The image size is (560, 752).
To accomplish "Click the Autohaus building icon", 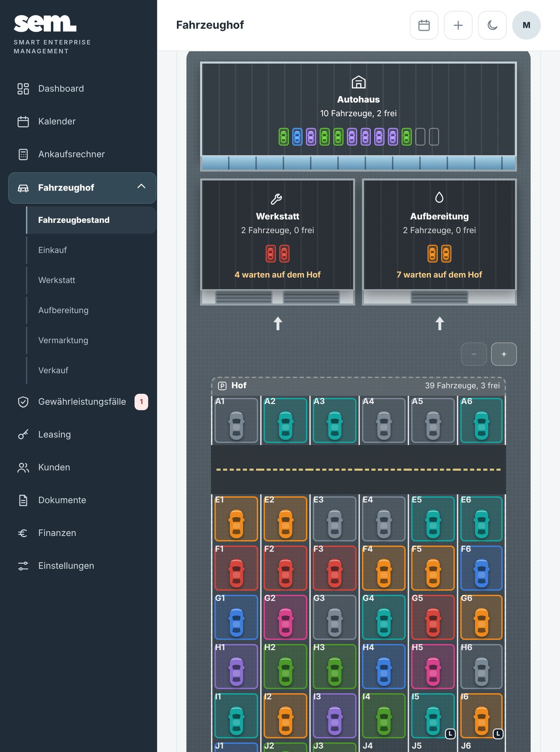I will pyautogui.click(x=358, y=82).
